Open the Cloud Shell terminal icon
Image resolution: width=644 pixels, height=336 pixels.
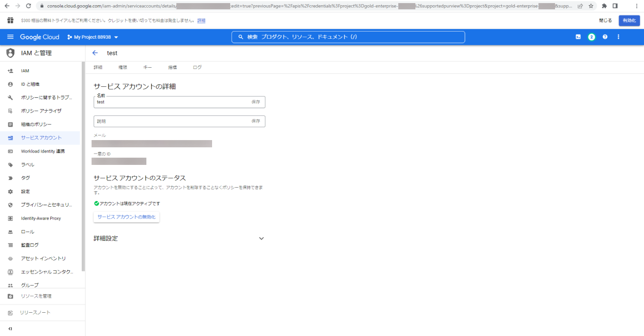tap(578, 37)
